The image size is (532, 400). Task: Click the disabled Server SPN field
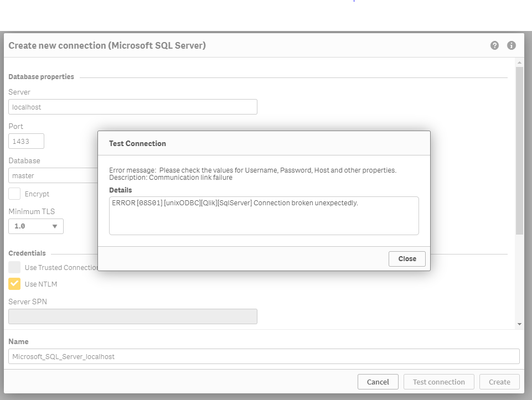(132, 316)
